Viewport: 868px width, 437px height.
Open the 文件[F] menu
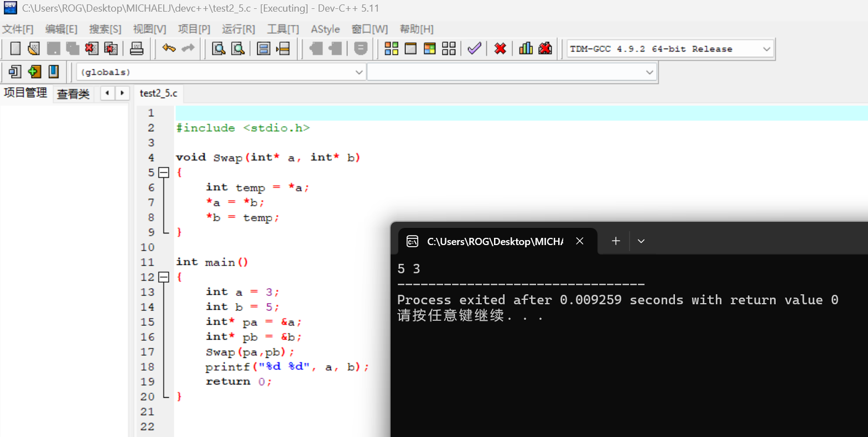(x=18, y=29)
